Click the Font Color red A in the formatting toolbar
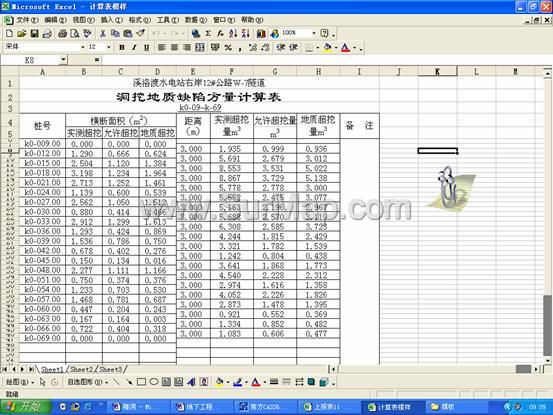553x415 pixels. [x=346, y=47]
